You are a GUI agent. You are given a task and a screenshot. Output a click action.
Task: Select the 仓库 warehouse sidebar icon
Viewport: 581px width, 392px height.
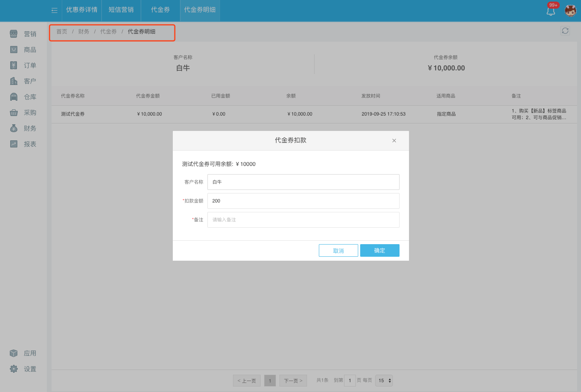14,97
